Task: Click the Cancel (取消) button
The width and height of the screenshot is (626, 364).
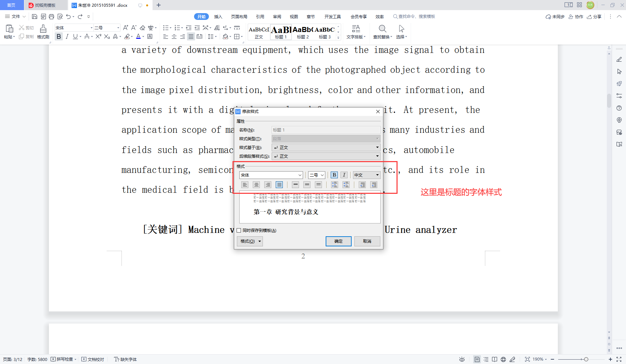Action: 367,241
